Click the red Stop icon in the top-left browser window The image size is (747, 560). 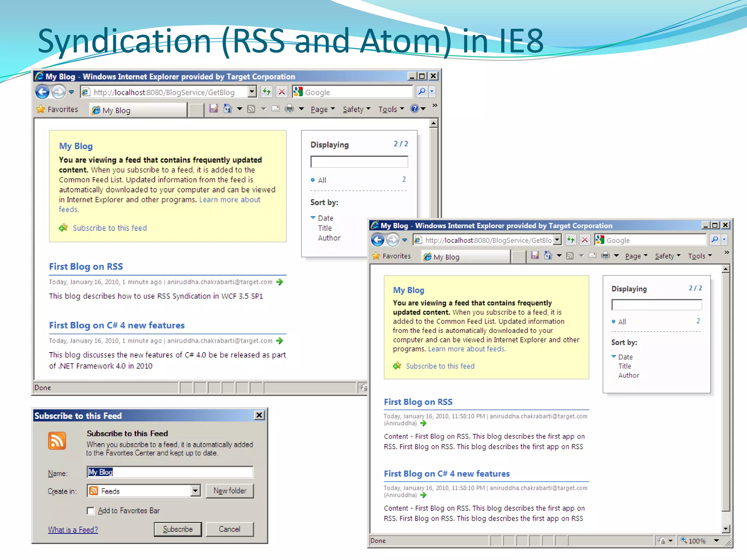[282, 92]
